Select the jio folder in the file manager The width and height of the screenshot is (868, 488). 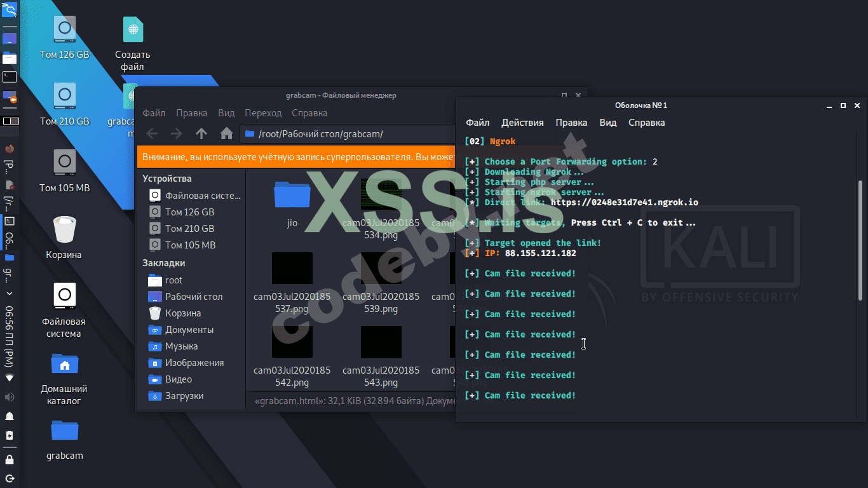tap(292, 204)
